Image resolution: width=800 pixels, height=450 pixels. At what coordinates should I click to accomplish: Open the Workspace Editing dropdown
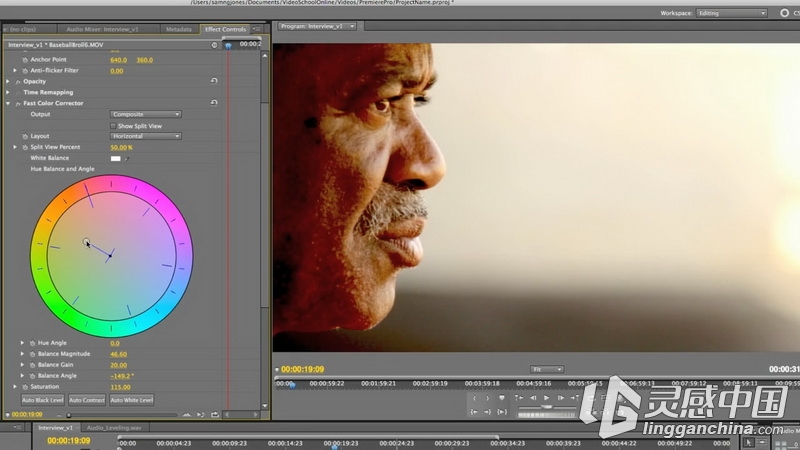click(x=732, y=13)
